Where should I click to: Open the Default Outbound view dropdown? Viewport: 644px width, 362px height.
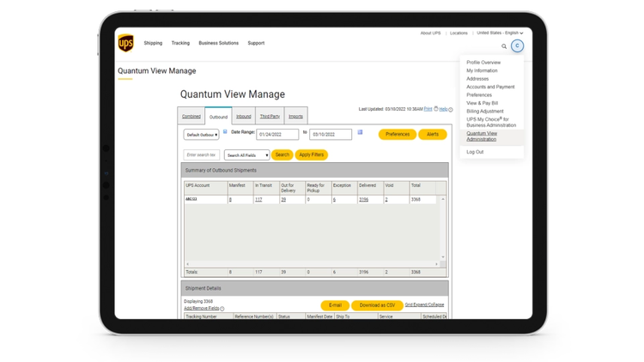(201, 135)
